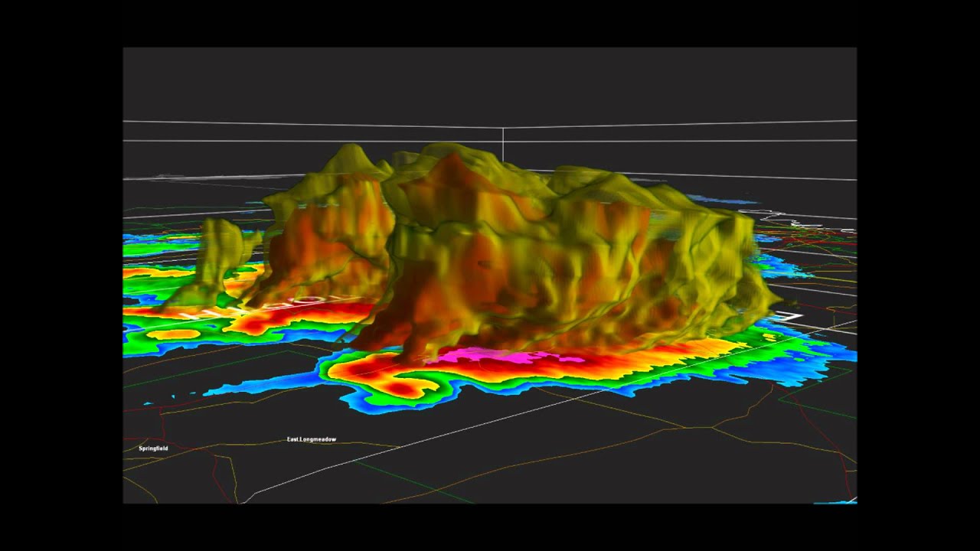Click the hook echo red center

pos(401,388)
